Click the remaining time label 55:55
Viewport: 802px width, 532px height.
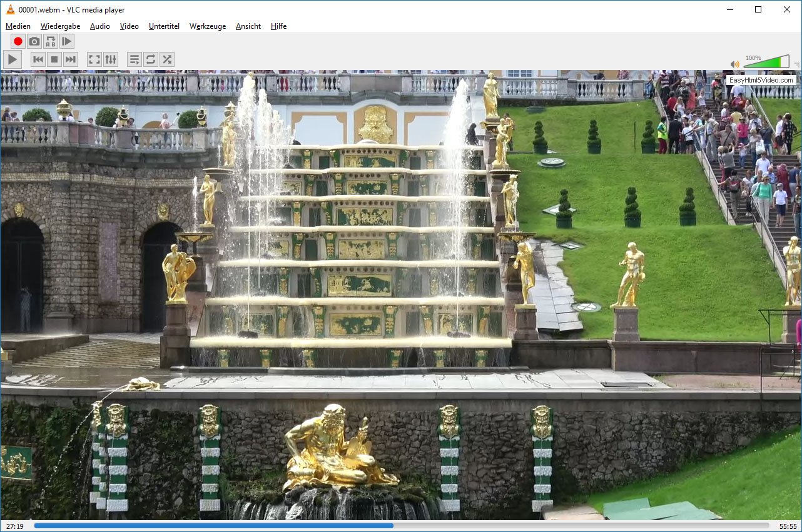coord(788,526)
